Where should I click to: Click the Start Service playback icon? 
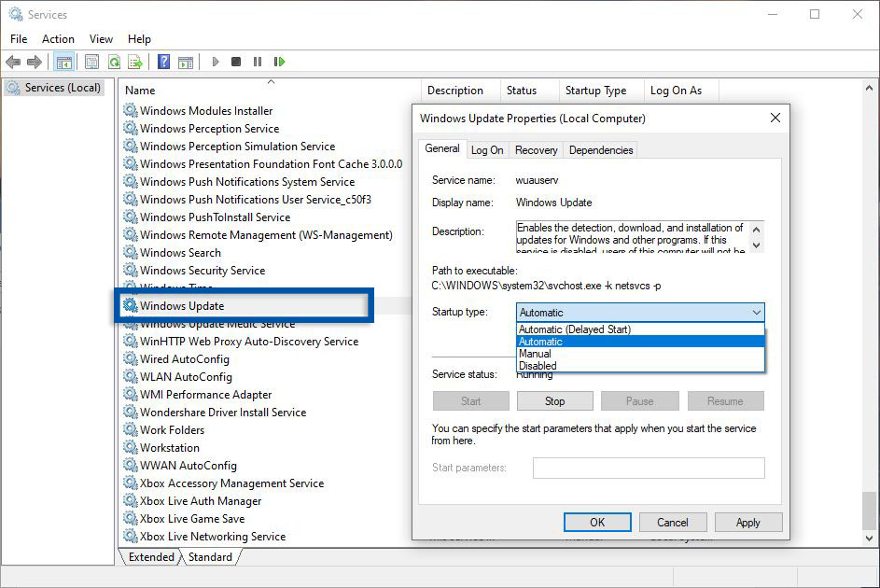point(216,62)
